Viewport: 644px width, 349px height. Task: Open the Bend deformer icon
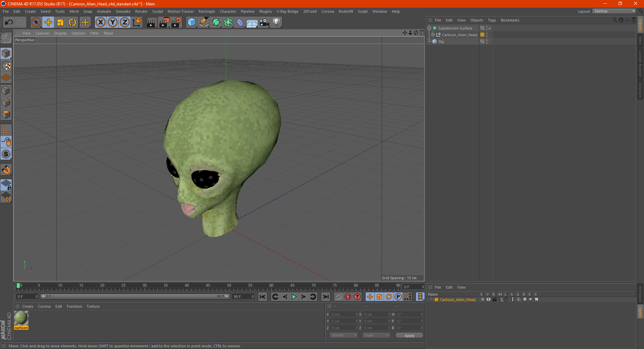(x=240, y=22)
